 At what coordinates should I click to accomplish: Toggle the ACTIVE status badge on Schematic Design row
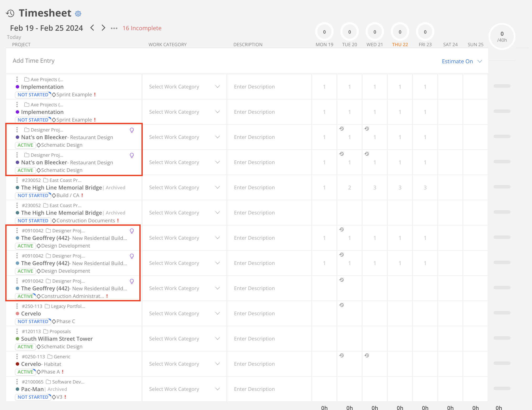pyautogui.click(x=25, y=145)
